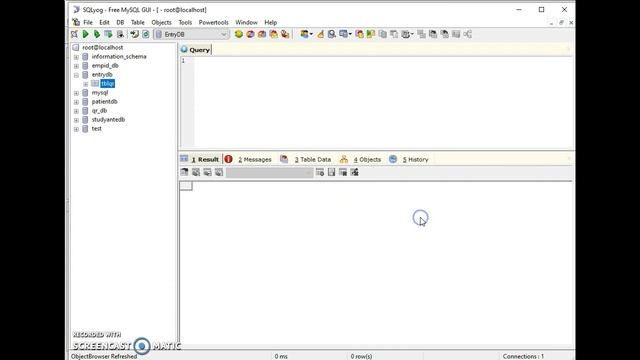640x360 pixels.
Task: Collapse the entrydb database node
Action: 76,75
